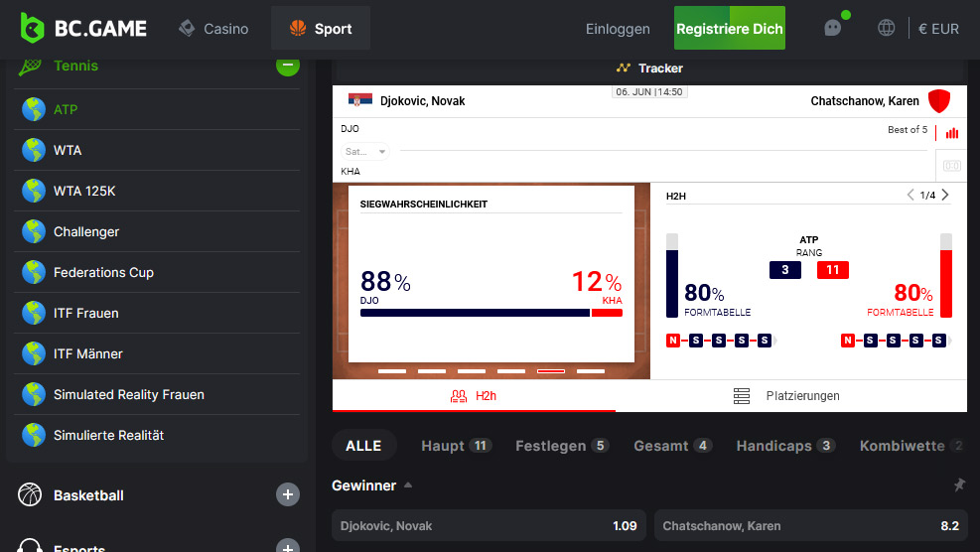The width and height of the screenshot is (980, 552).
Task: Select the Haupt markets filter
Action: coord(456,446)
